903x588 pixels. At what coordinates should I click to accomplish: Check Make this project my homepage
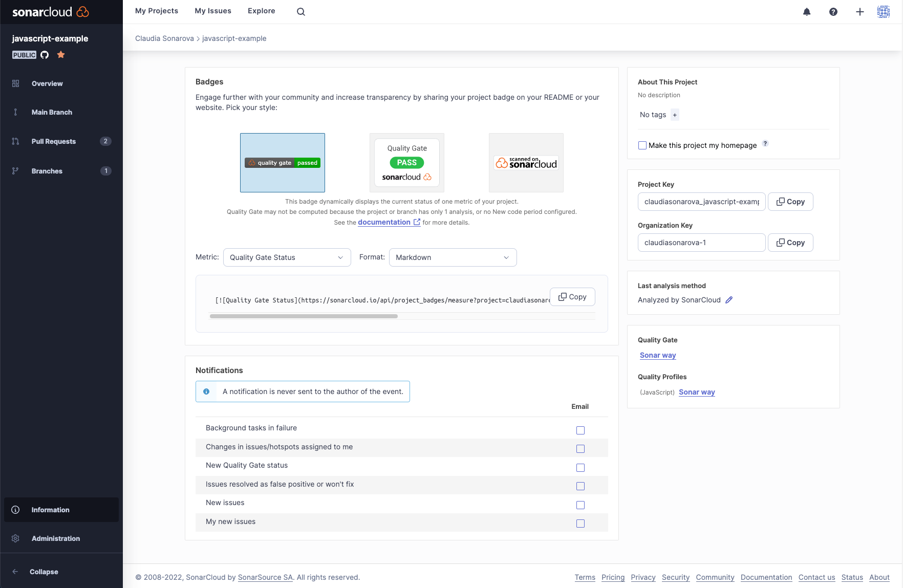642,145
